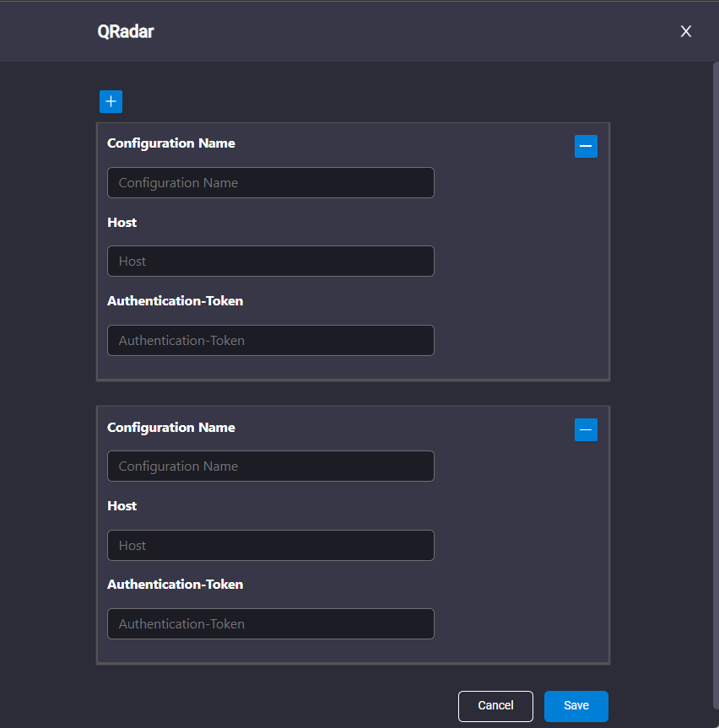Add a new configuration with plus icon

tap(111, 102)
